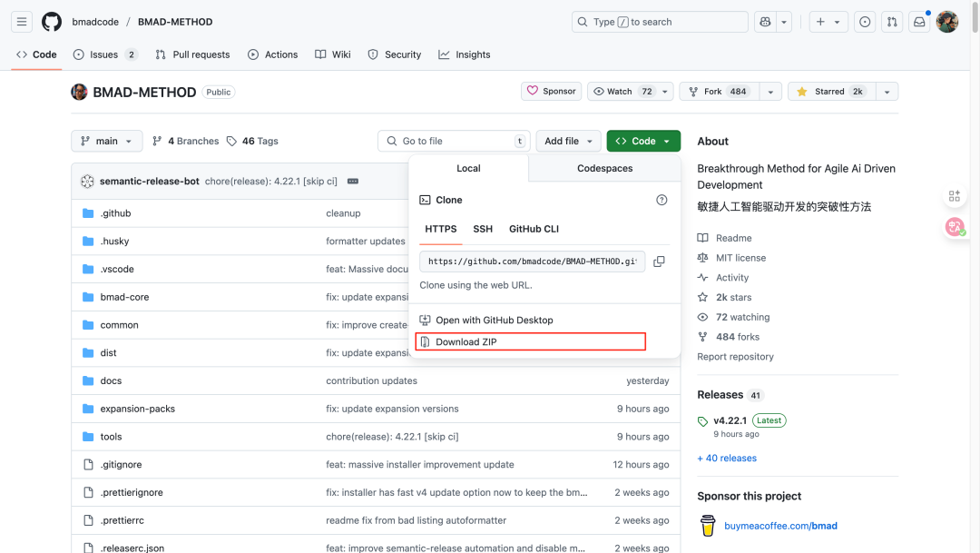Go to GitHub homepage logo

(52, 22)
